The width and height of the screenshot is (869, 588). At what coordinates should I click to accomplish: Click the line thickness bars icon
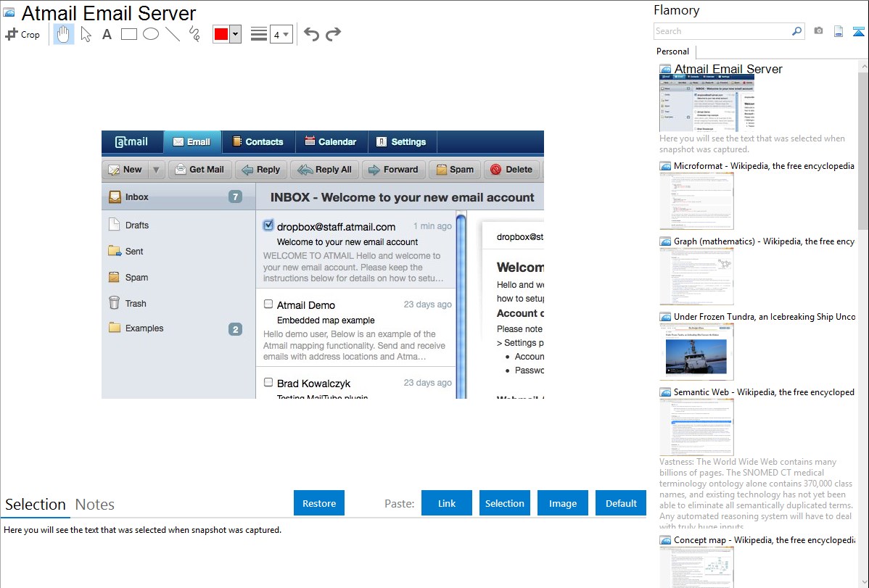(259, 34)
